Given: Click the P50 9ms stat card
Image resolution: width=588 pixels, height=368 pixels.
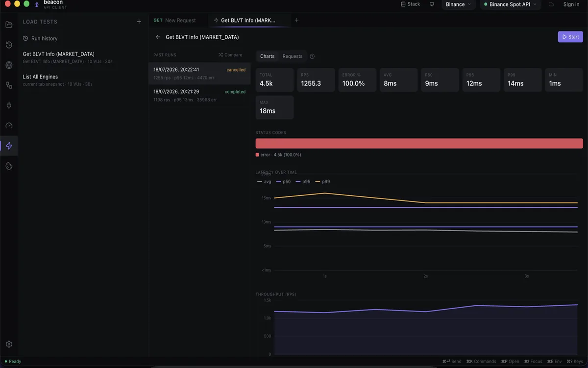Looking at the screenshot, I should click(x=440, y=80).
